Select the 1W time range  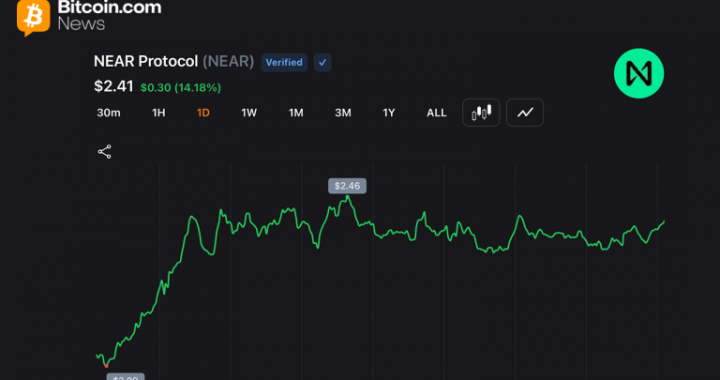(249, 113)
